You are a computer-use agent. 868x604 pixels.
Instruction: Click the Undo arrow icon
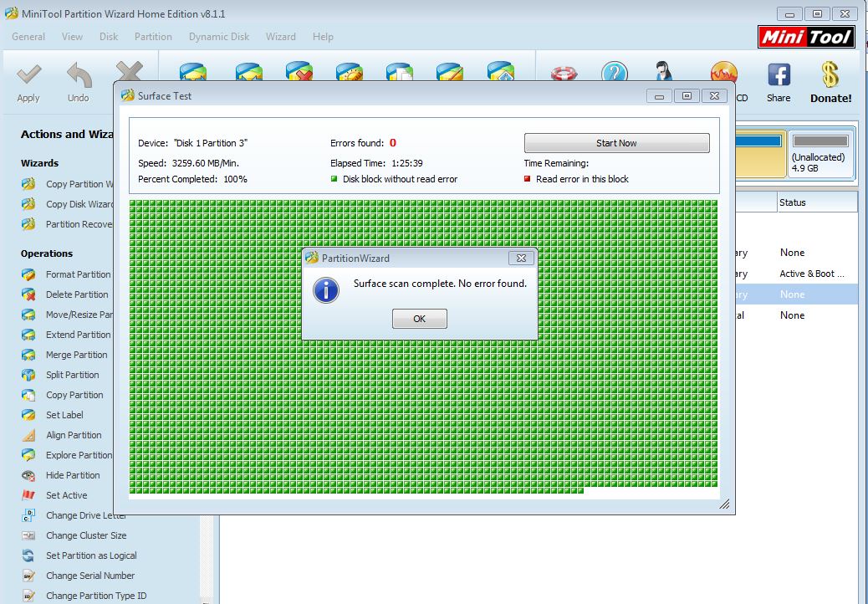[79, 74]
